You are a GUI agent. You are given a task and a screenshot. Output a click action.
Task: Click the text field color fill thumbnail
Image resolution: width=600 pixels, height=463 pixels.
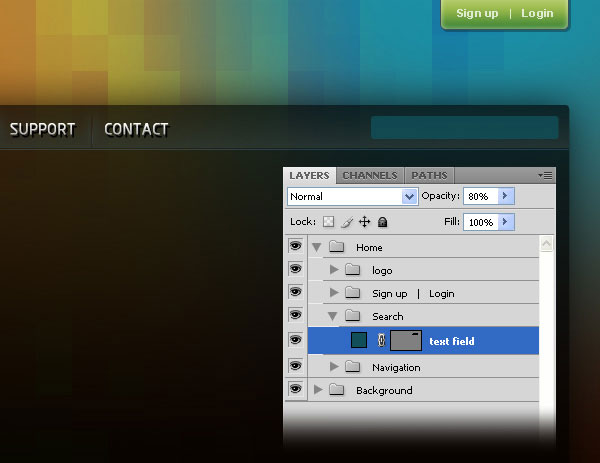point(359,340)
